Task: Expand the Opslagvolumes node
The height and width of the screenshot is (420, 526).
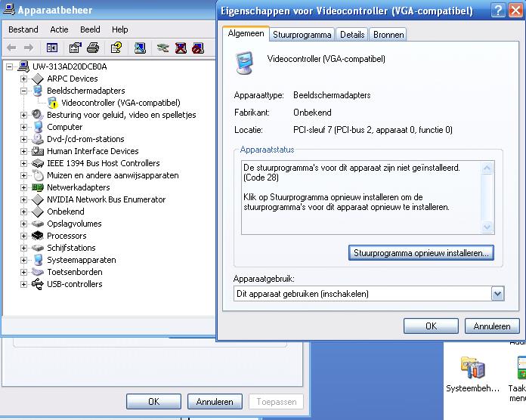Action: point(23,224)
